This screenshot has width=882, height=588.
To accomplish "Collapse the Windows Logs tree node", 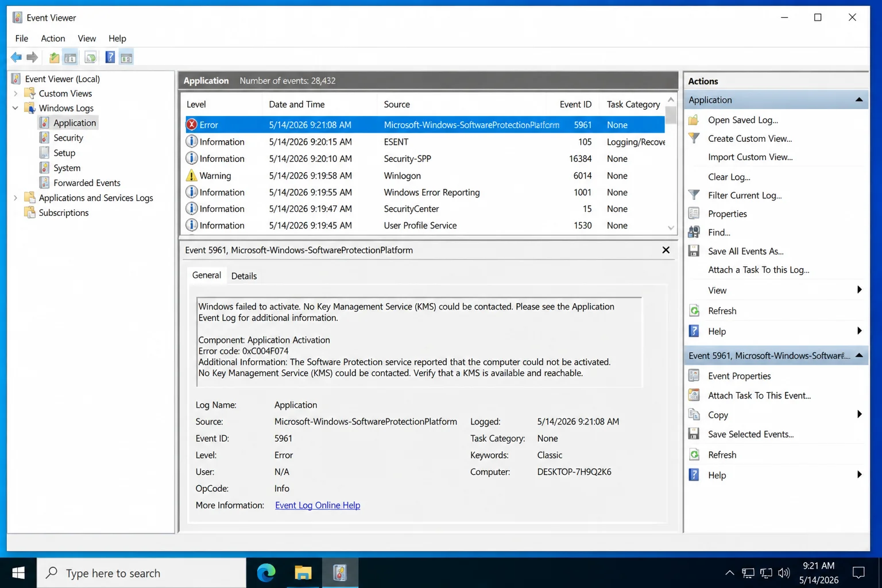I will click(x=16, y=108).
